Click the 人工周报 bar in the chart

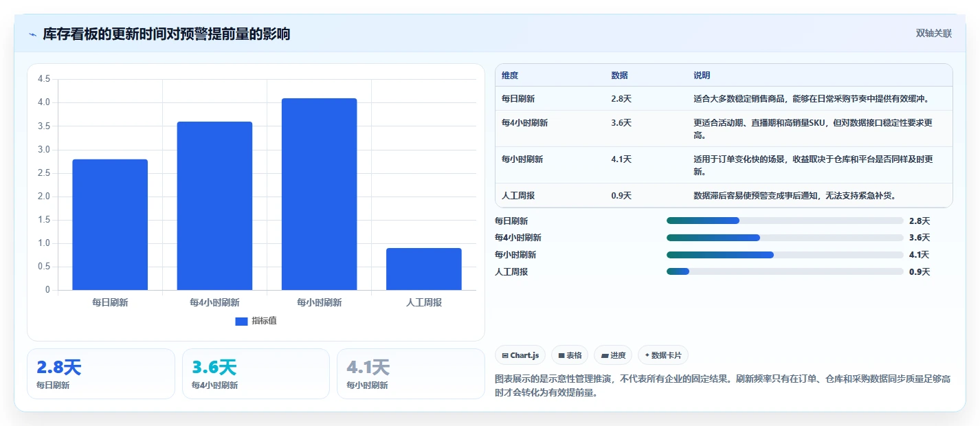tap(424, 269)
